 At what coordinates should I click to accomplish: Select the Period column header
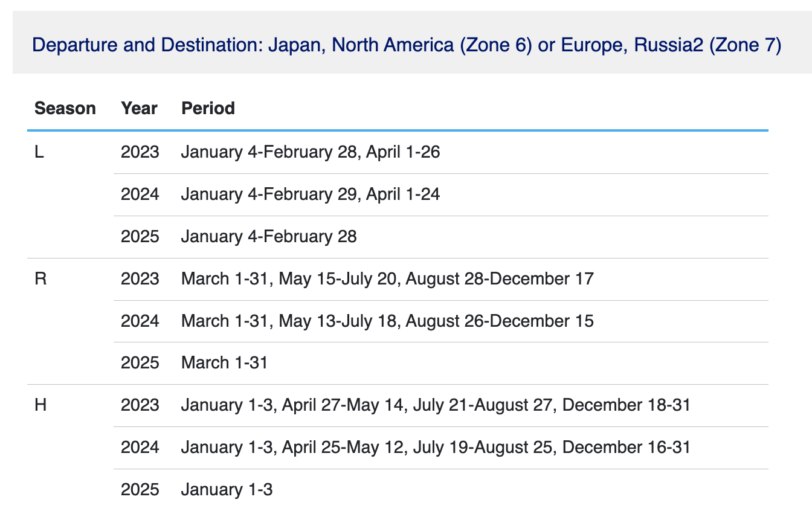(208, 109)
